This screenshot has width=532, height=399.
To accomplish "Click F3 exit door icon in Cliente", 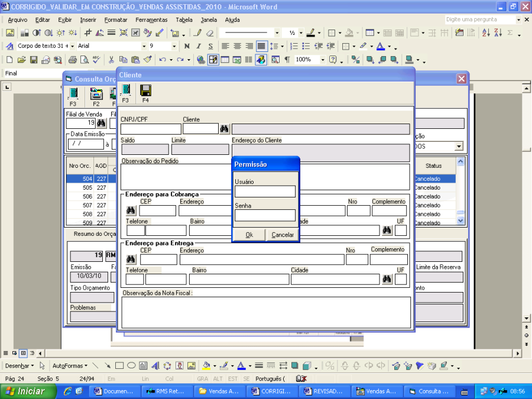I will tap(125, 93).
